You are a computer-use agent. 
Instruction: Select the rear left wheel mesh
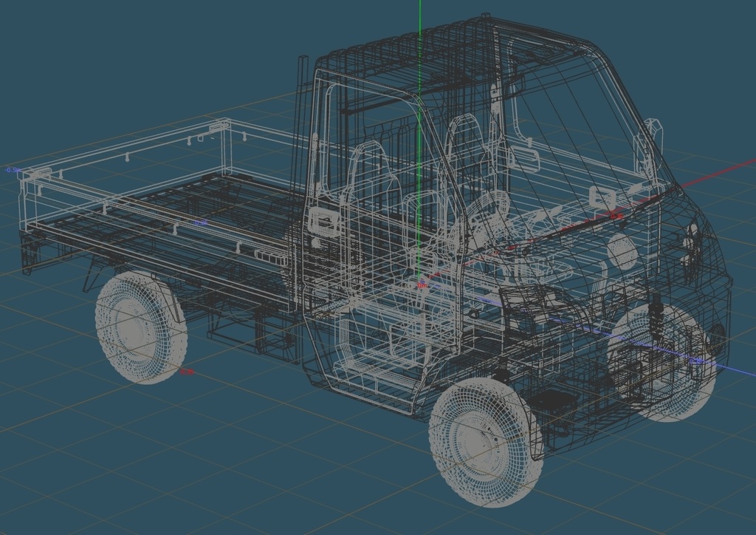click(141, 327)
